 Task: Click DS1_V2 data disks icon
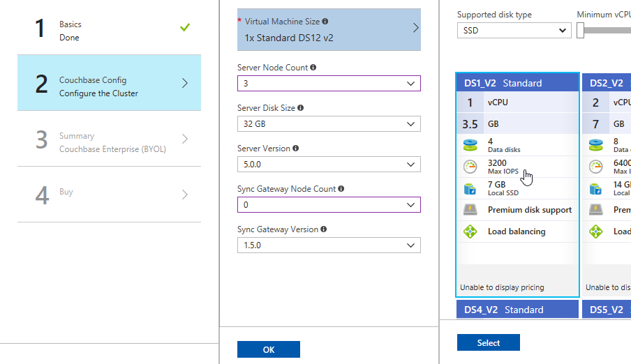(x=470, y=145)
